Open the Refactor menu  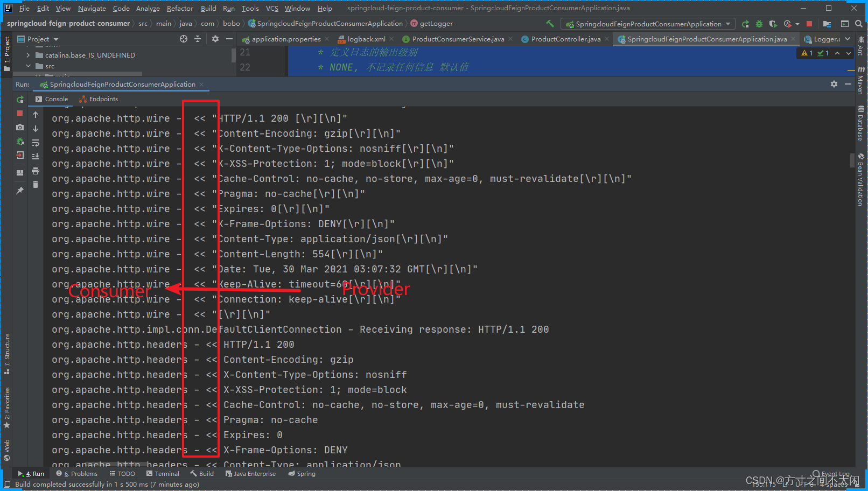[x=180, y=8]
